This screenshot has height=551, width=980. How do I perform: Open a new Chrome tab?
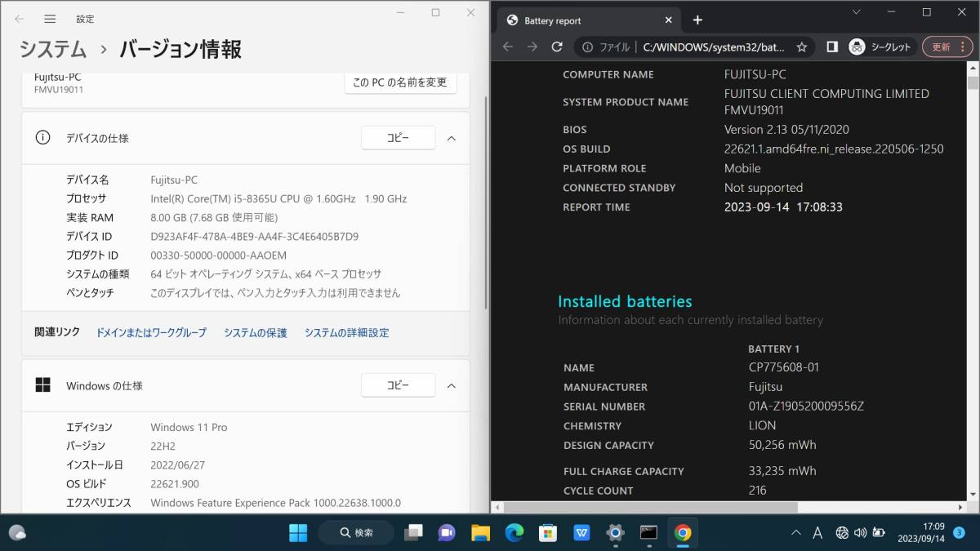[697, 20]
